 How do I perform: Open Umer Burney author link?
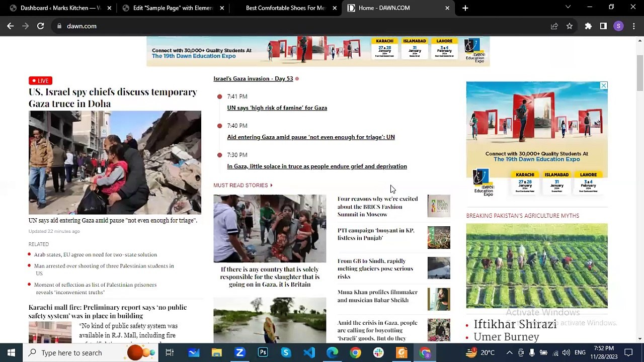[507, 337]
